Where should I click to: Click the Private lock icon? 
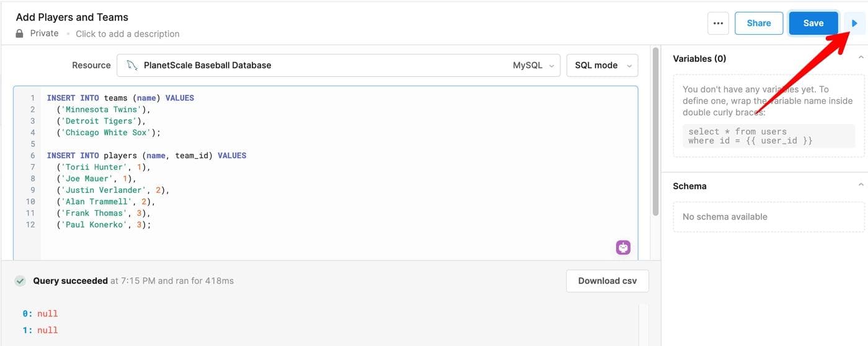(x=20, y=33)
